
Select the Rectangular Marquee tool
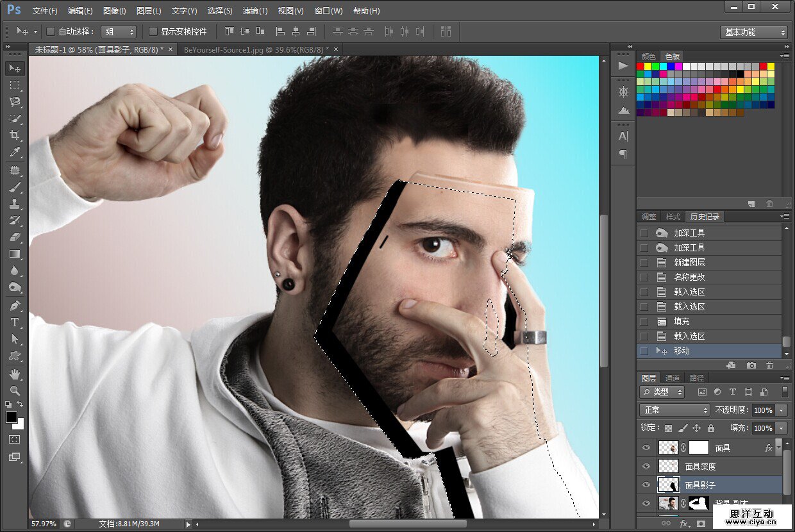click(x=15, y=85)
